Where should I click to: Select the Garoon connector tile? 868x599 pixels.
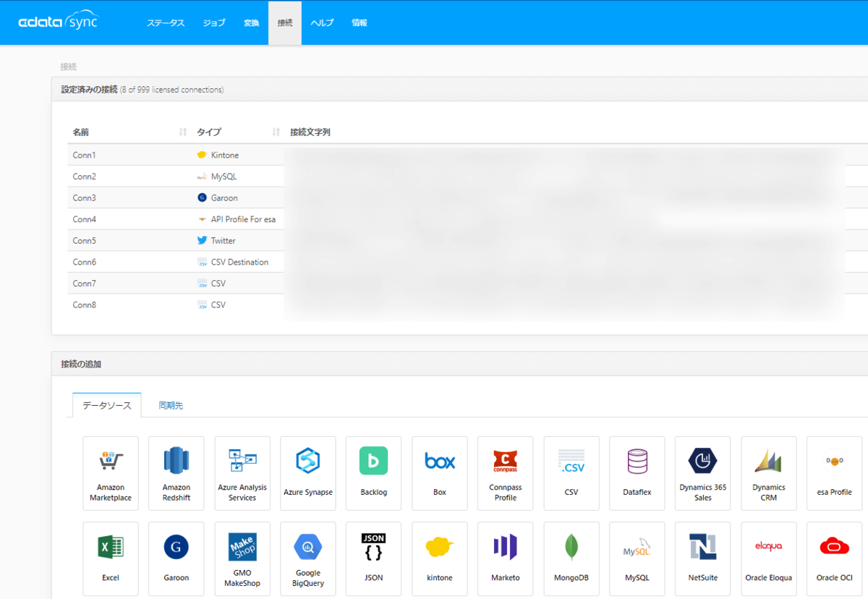pyautogui.click(x=176, y=559)
